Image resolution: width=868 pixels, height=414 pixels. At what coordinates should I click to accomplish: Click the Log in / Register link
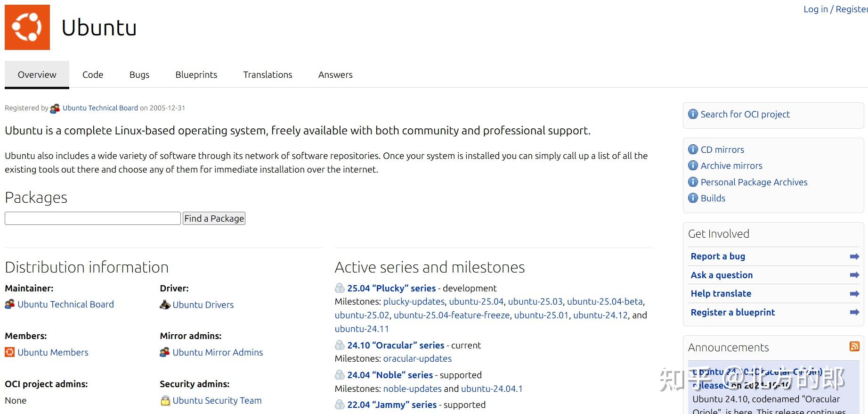835,9
